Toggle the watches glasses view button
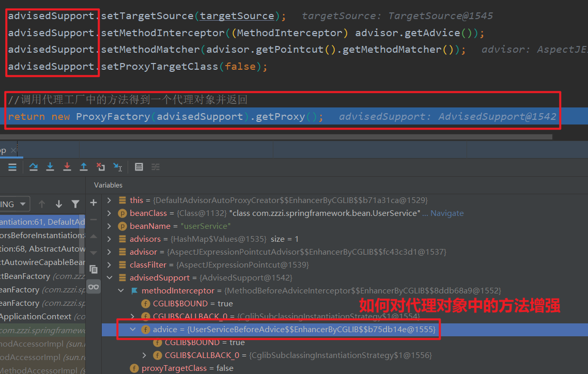 tap(94, 286)
